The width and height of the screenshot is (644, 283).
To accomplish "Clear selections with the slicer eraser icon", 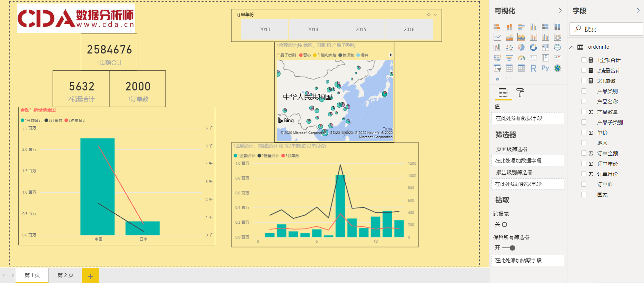I will [x=428, y=14].
